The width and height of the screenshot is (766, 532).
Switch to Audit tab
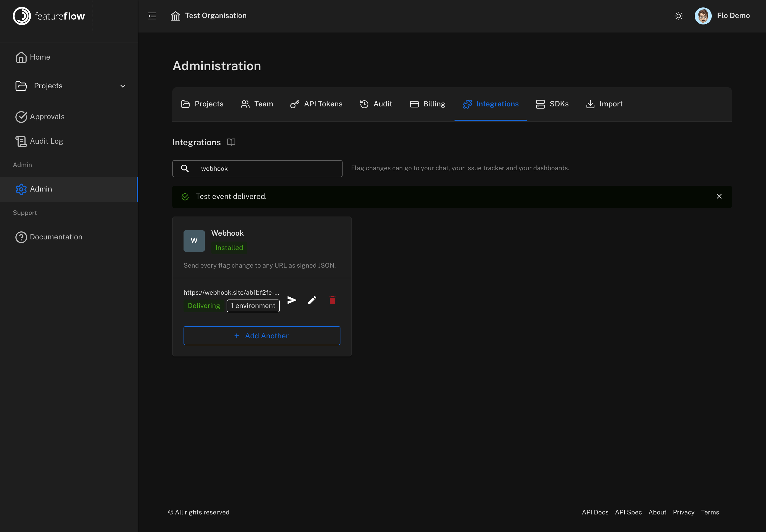point(376,104)
